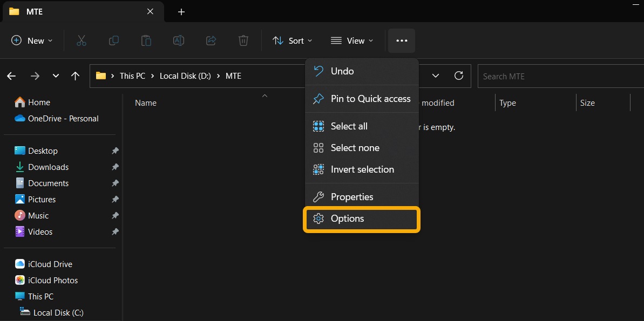
Task: Unpin the Downloads folder from Quick access
Action: [x=115, y=167]
